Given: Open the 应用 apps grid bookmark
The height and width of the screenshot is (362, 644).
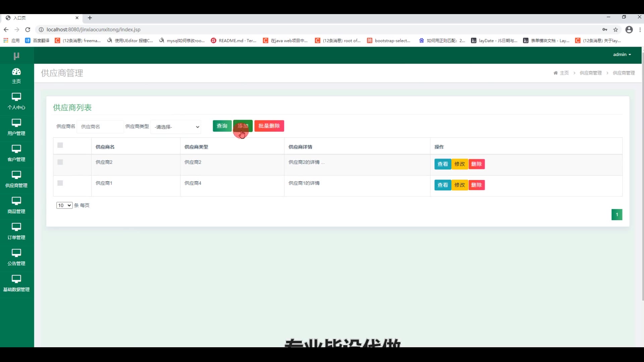Looking at the screenshot, I should (11, 41).
